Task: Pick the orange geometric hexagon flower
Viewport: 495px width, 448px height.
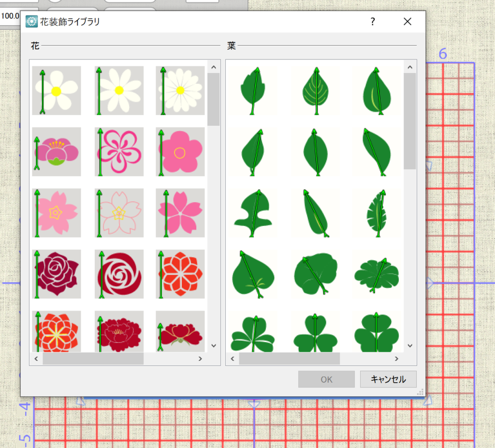Action: [x=180, y=274]
